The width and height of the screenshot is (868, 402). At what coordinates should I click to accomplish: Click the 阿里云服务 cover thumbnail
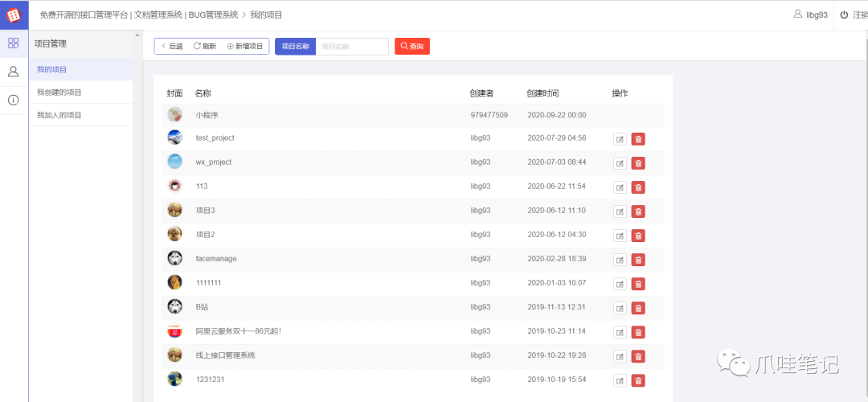coord(174,330)
